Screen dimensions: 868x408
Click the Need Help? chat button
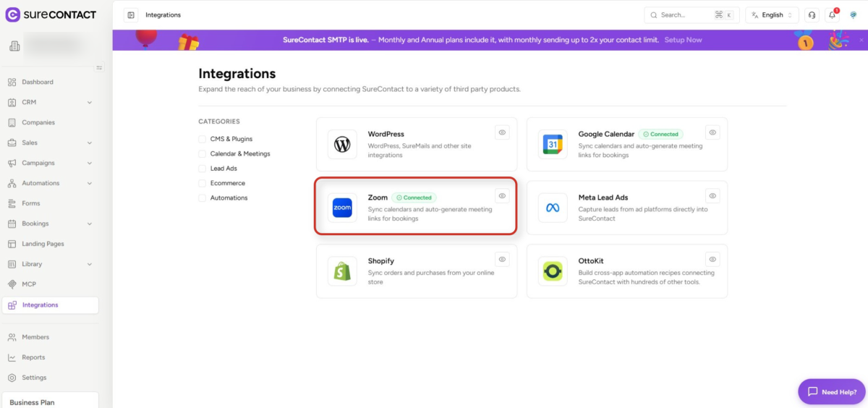click(831, 391)
